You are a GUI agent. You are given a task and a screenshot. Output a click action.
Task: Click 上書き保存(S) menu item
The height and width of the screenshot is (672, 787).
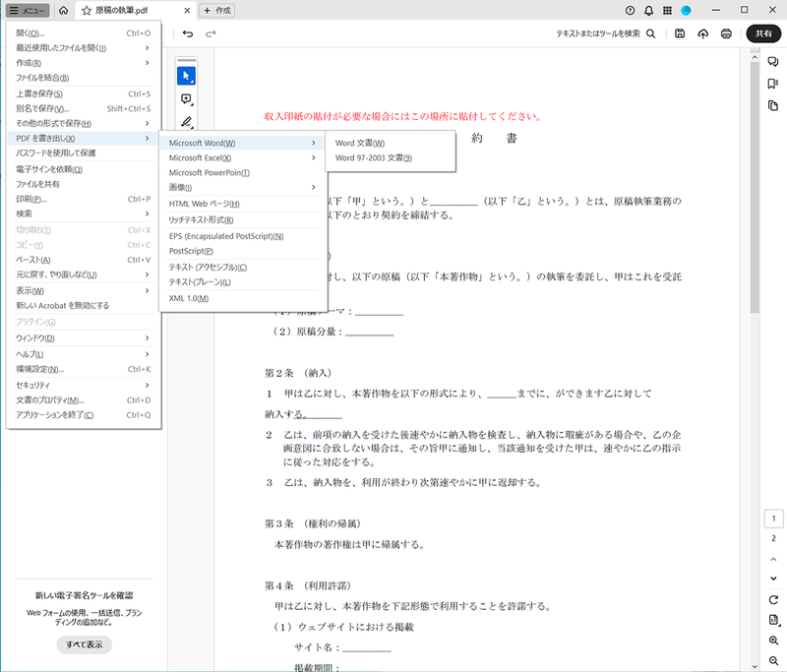(x=84, y=93)
